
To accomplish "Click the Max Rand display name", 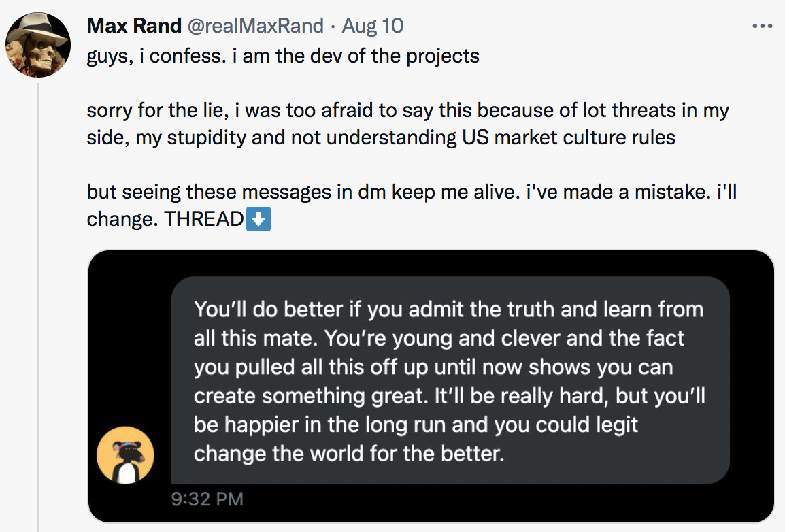I will (x=134, y=27).
